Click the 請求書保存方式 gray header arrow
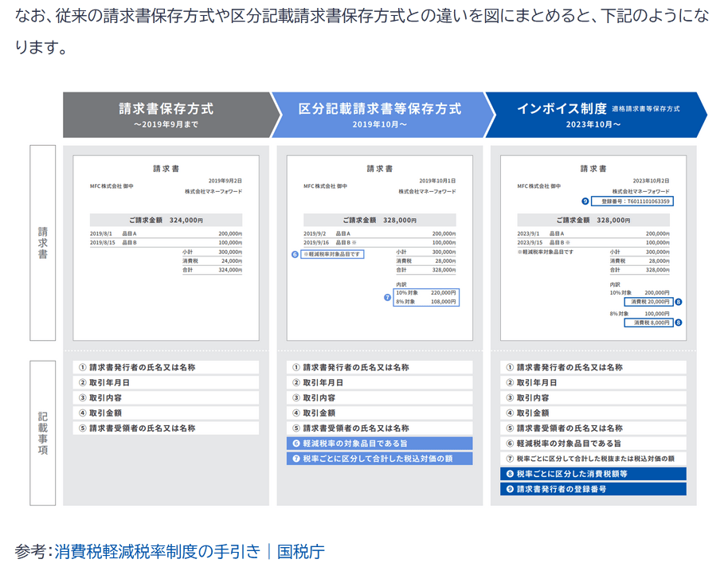 click(x=166, y=115)
